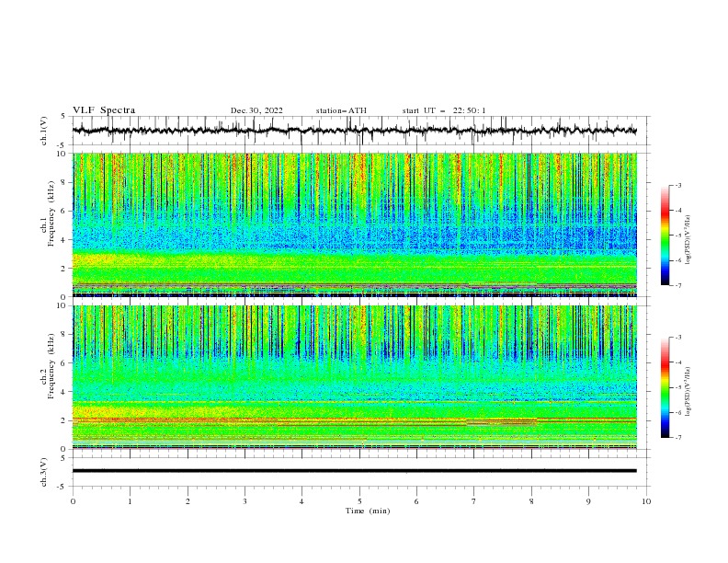Screen dimensions: 728x563
Task: Click the "-7" tick on ch.1 color bar
Action: (677, 285)
